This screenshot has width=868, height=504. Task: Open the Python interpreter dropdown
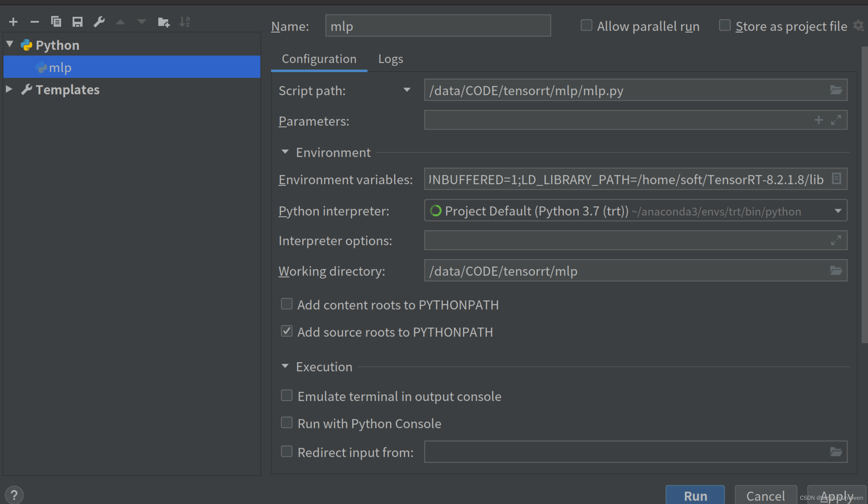tap(838, 211)
